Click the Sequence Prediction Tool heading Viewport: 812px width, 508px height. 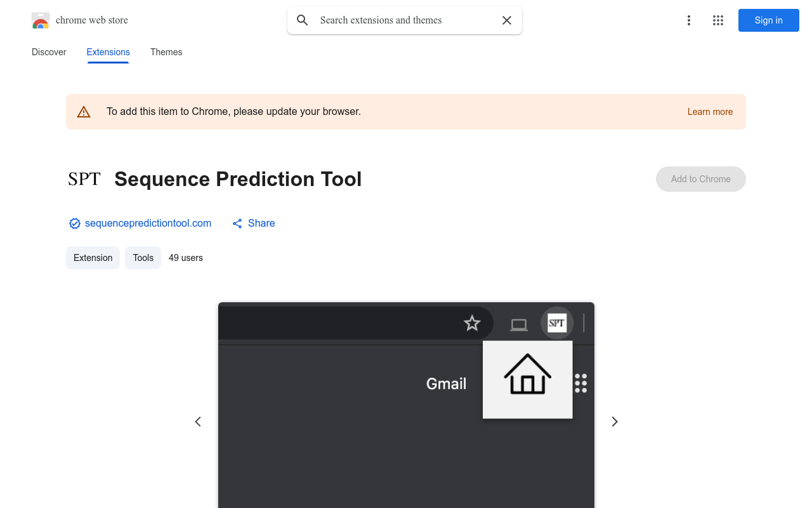point(238,179)
